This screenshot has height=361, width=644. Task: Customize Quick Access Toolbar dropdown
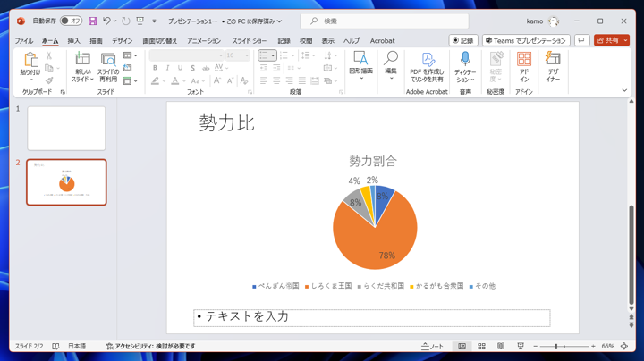tap(154, 21)
